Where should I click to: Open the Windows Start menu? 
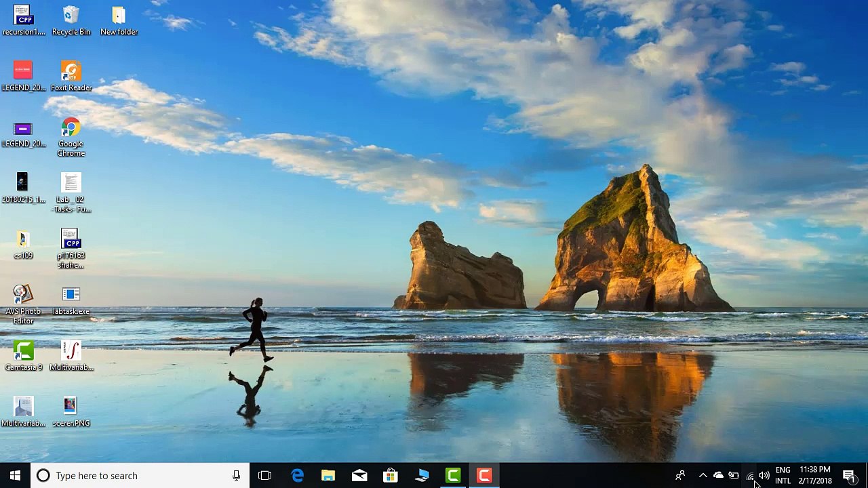(15, 476)
